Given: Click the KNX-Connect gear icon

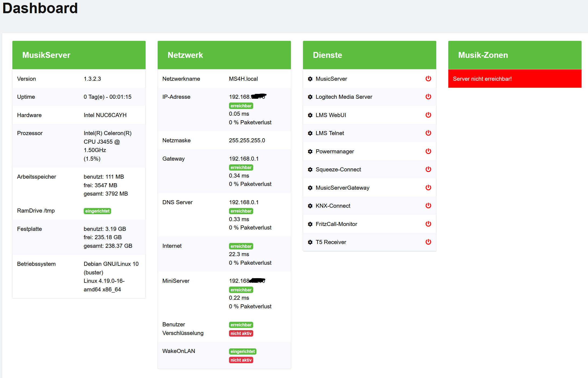Looking at the screenshot, I should [x=310, y=206].
